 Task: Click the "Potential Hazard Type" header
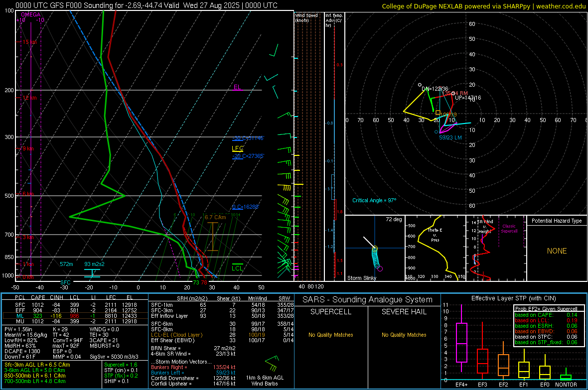[x=557, y=221]
